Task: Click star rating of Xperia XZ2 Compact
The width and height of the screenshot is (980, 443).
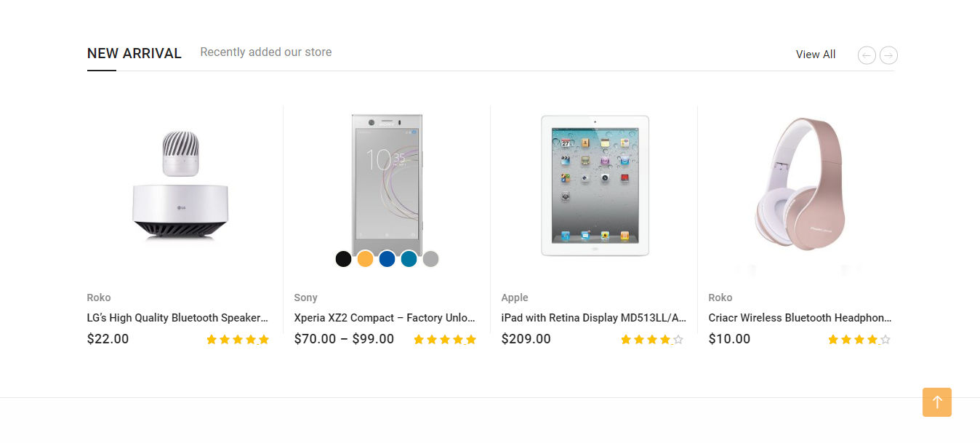Action: (445, 340)
